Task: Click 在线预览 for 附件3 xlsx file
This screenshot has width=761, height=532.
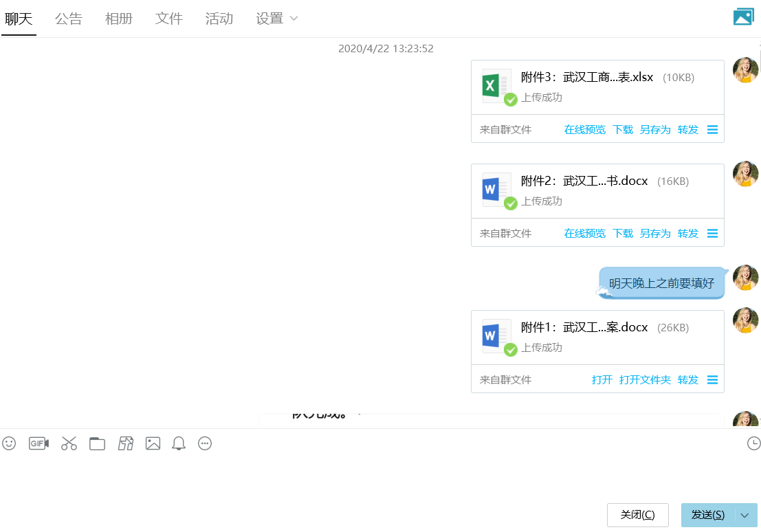Action: tap(584, 129)
